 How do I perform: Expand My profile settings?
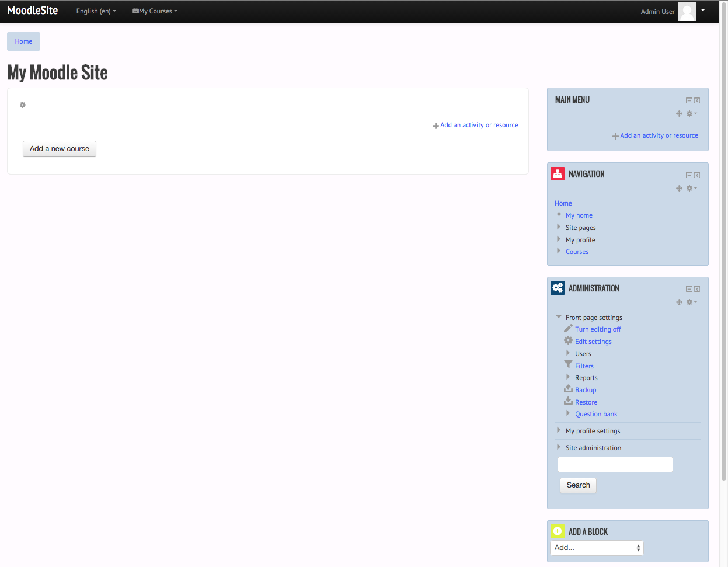pyautogui.click(x=559, y=430)
